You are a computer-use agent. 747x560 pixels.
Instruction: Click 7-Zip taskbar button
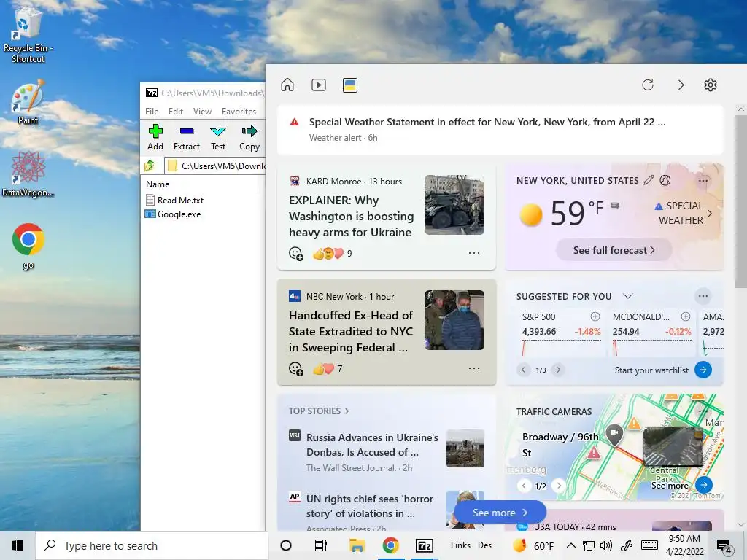click(425, 545)
